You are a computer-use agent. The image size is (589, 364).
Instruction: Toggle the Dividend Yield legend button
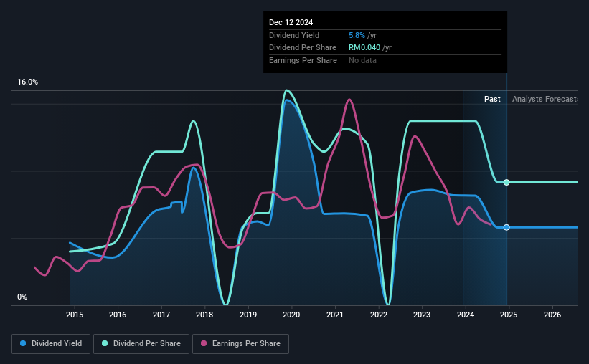coord(51,344)
